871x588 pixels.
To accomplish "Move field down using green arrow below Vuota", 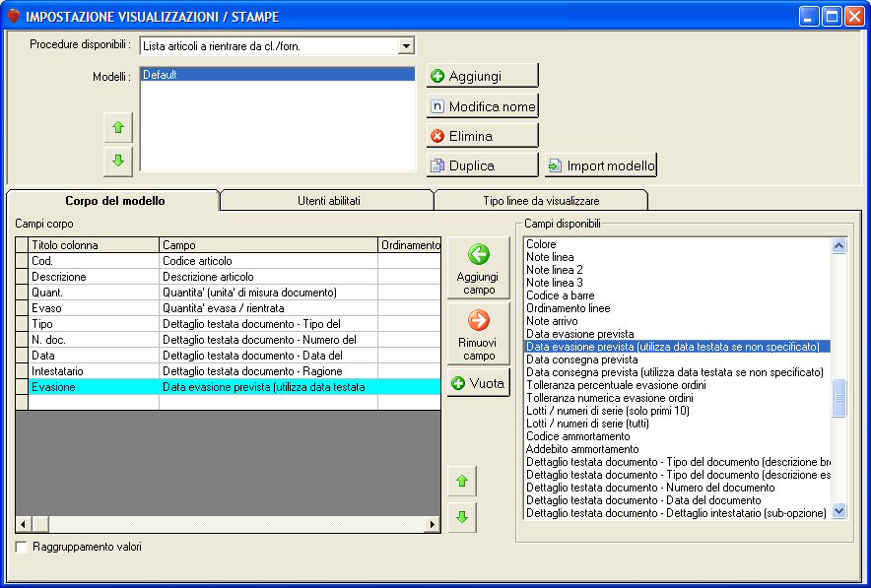I will [462, 517].
